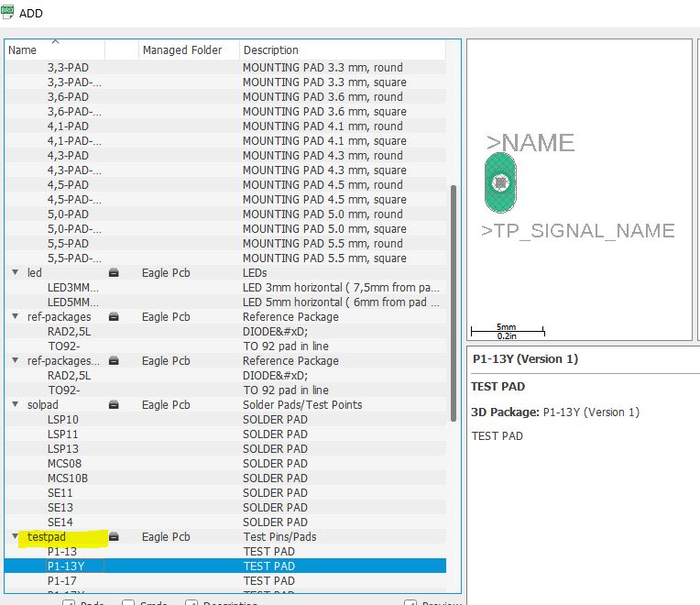This screenshot has width=700, height=605.
Task: Click the managed library icon beside testpad
Action: coord(115,537)
